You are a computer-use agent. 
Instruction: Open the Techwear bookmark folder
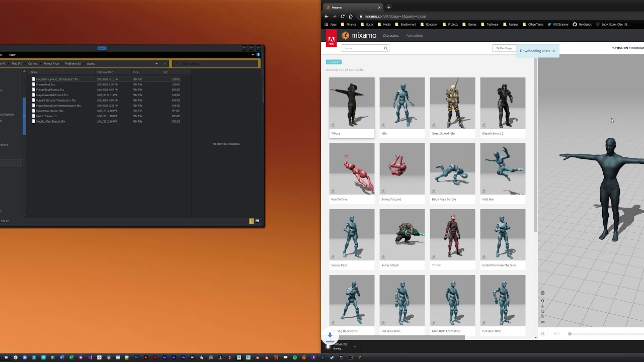point(490,24)
